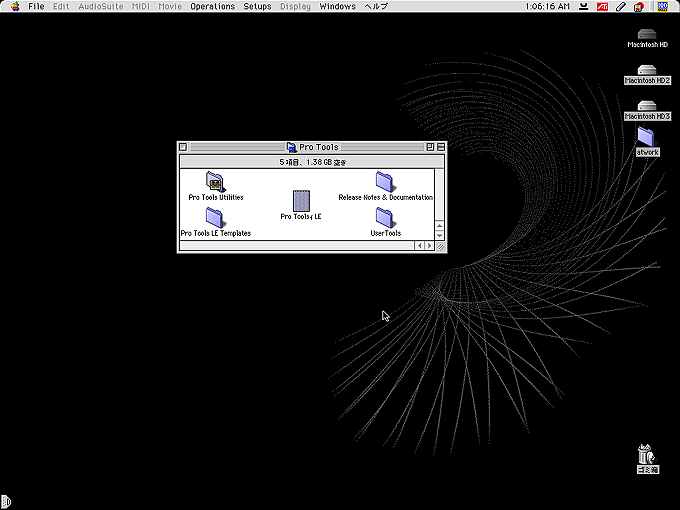Screen dimensions: 680x510
Task: Click the Release Notes & Documentation label
Action: pyautogui.click(x=386, y=197)
